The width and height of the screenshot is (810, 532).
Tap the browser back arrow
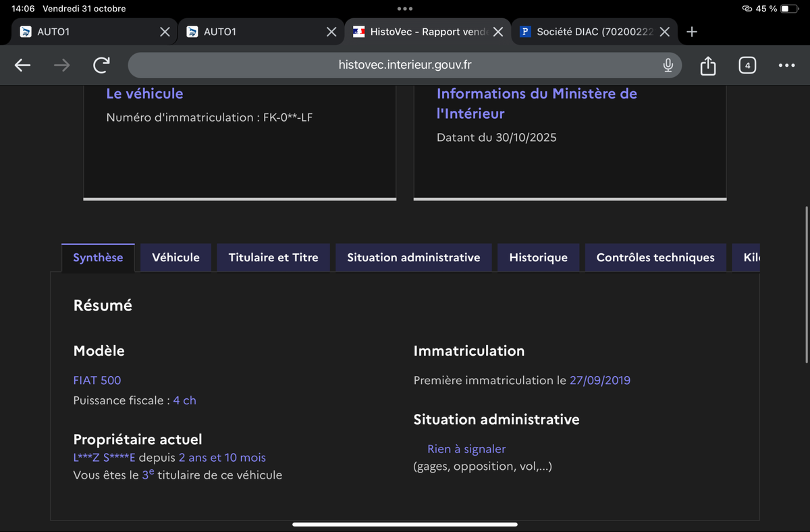tap(23, 65)
